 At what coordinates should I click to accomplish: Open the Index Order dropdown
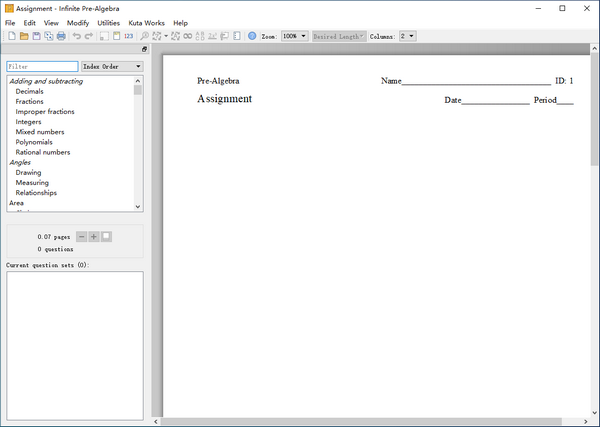[x=112, y=66]
